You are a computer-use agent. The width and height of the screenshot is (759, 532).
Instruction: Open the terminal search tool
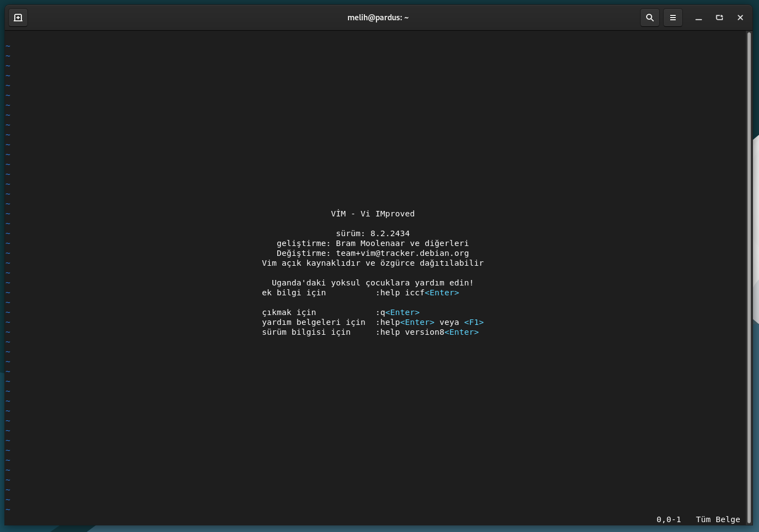649,18
